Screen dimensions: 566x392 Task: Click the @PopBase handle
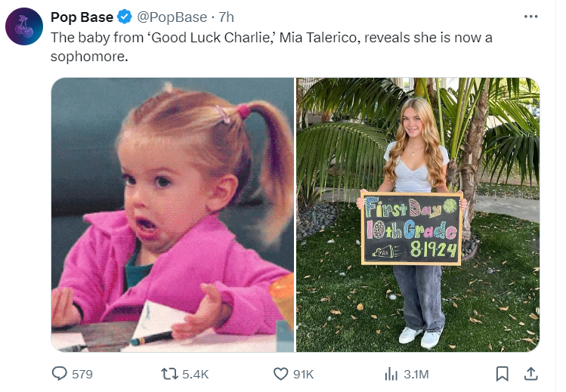click(171, 17)
